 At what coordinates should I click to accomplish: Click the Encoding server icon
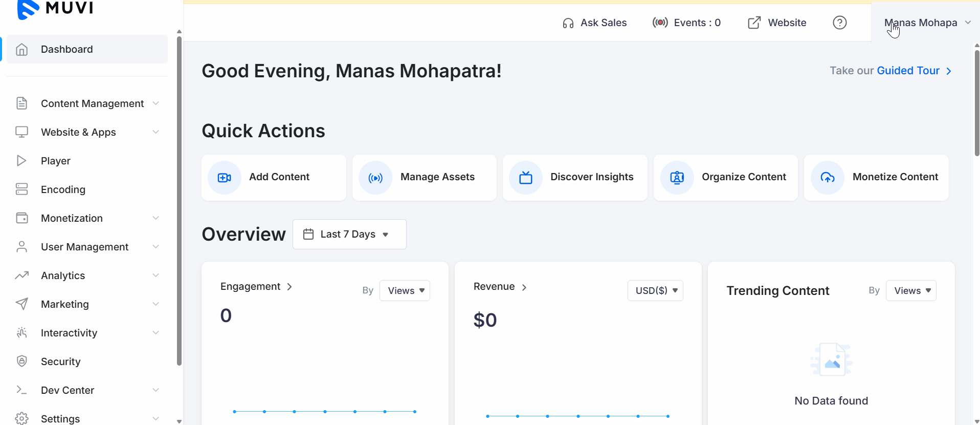(x=21, y=189)
